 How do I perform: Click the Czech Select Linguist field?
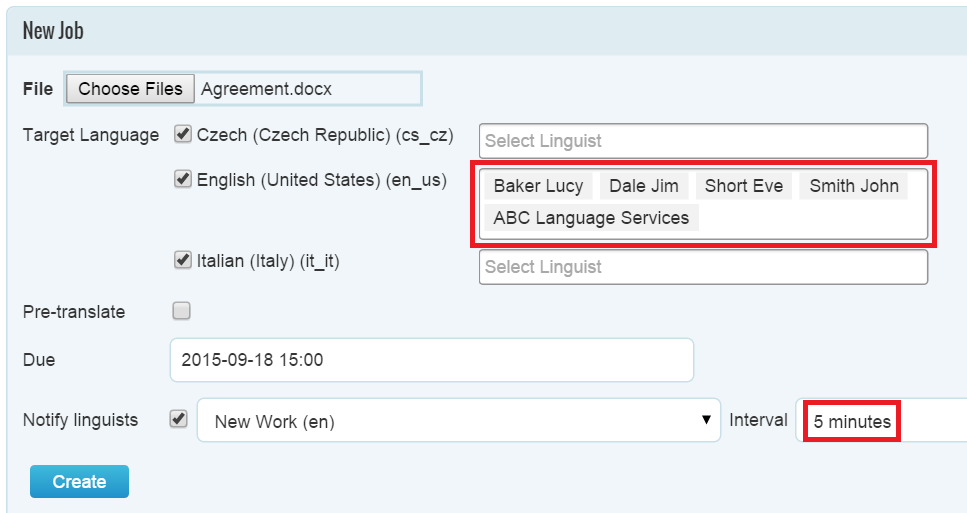coord(703,141)
